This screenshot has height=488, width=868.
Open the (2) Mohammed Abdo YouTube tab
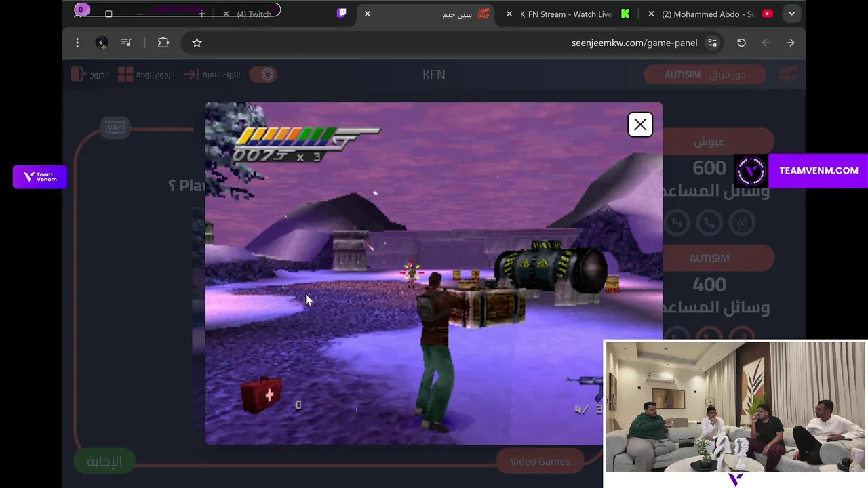coord(708,14)
